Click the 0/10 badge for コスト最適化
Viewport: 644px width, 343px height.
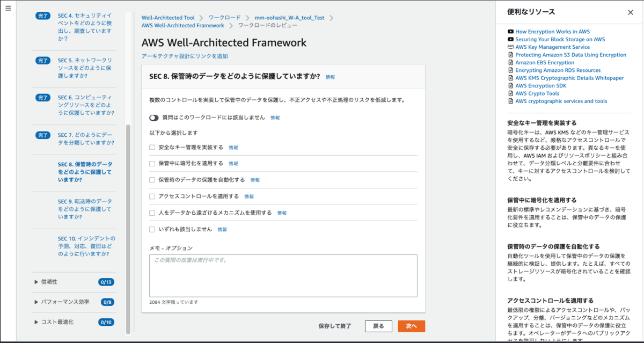coord(106,322)
